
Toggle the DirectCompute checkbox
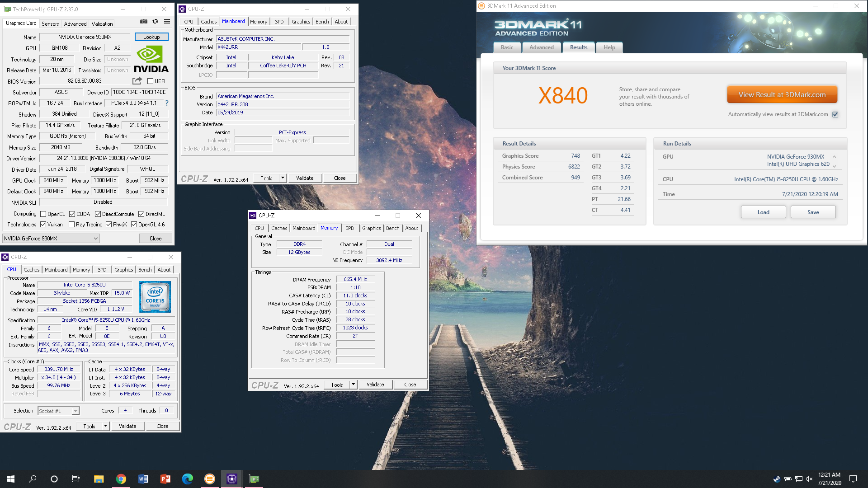[x=98, y=214]
